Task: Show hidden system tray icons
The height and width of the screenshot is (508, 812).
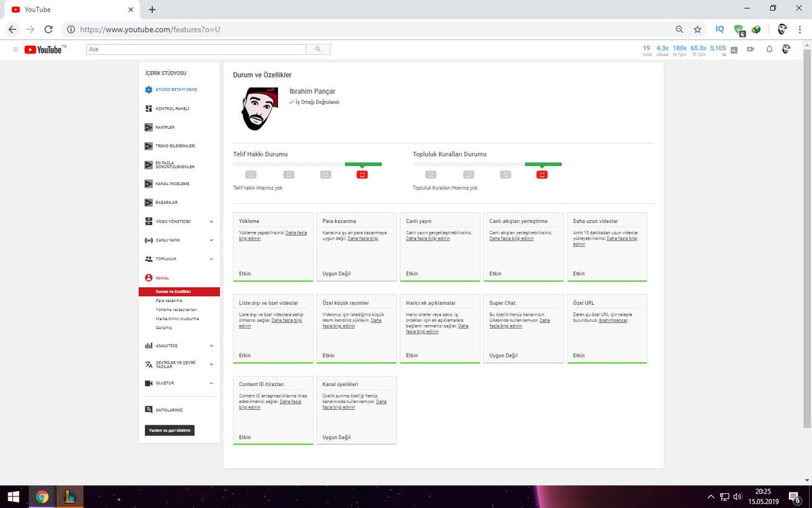Action: (710, 496)
